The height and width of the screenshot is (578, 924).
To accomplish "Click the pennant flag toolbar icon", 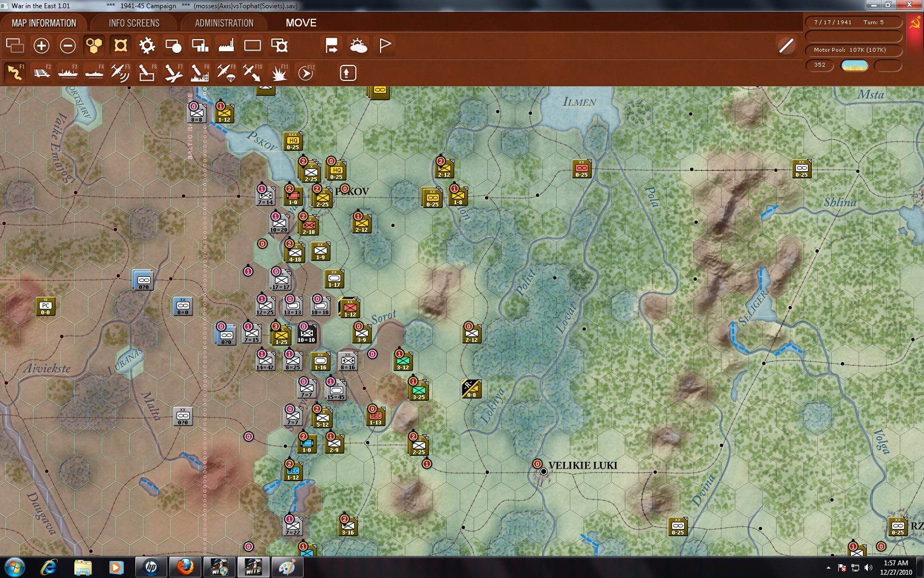I will pyautogui.click(x=385, y=45).
